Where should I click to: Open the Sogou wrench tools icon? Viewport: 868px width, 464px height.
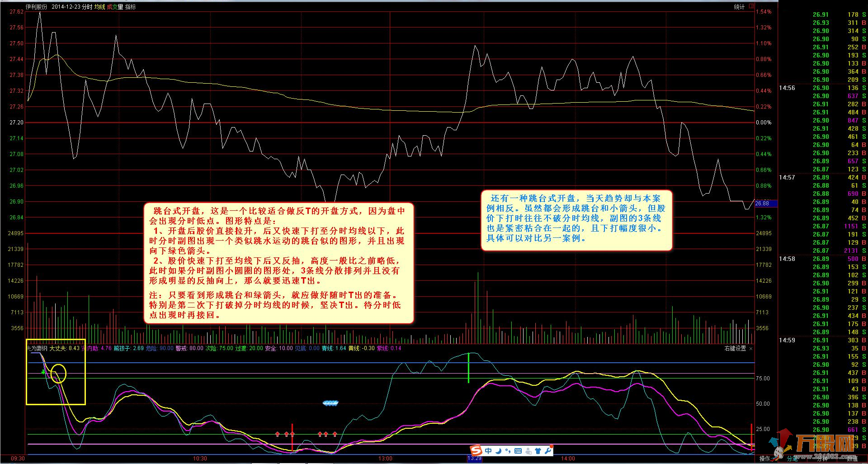click(x=547, y=450)
